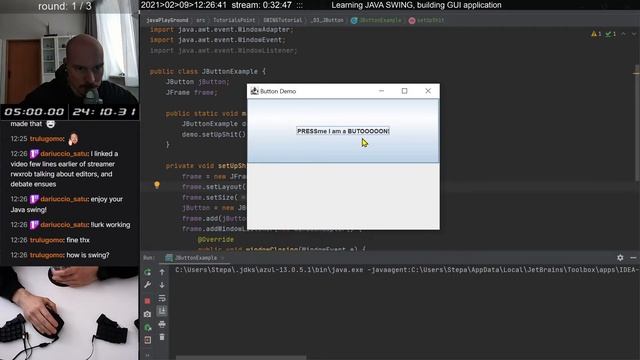The height and width of the screenshot is (360, 640).
Task: Click the 'import java.awt.event.WindowEvent;' line
Action: pos(218,40)
